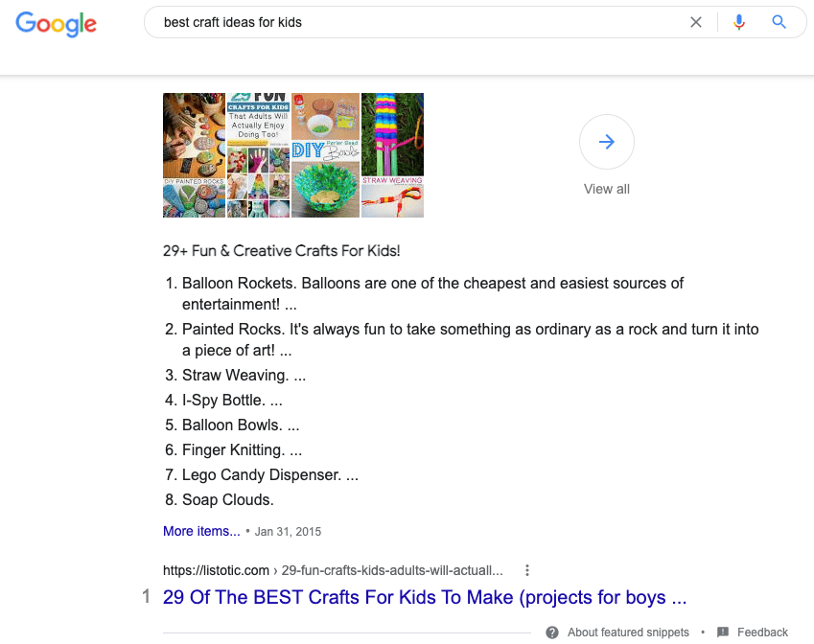Open 29 Of The BEST Crafts result title
Viewport: 814px width, 644px height.
click(x=425, y=597)
